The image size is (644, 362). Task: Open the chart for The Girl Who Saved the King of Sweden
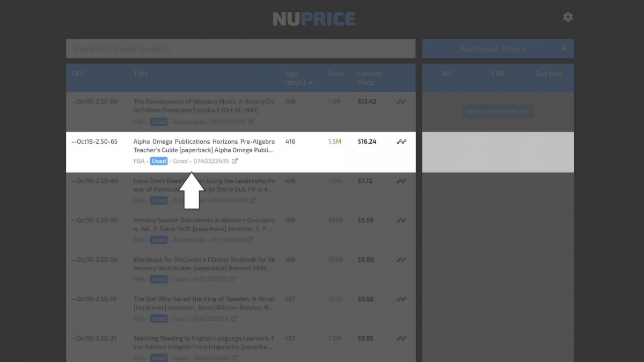click(x=401, y=299)
